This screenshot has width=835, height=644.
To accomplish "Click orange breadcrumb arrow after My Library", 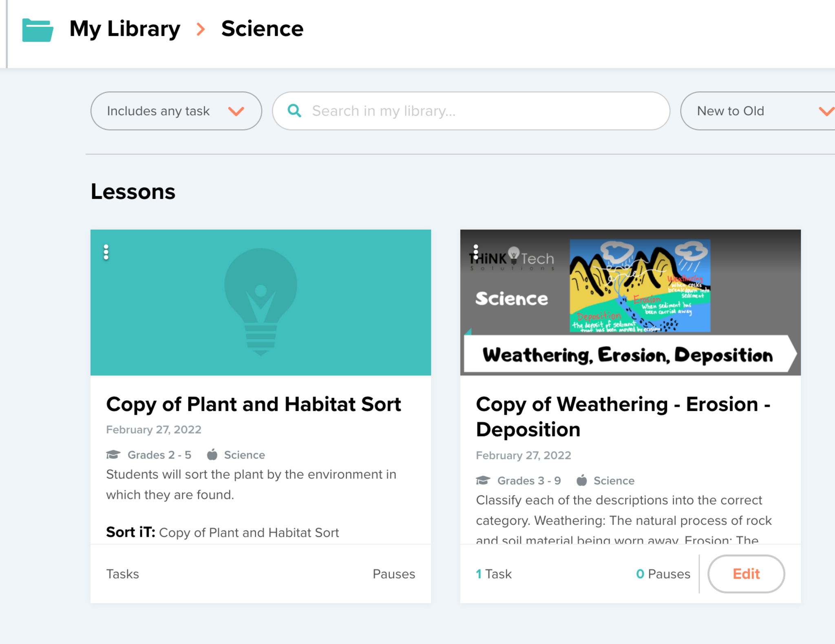I will (x=200, y=29).
